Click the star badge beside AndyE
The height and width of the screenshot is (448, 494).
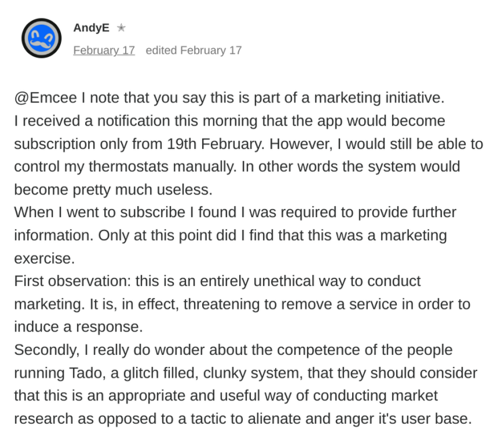[x=121, y=28]
